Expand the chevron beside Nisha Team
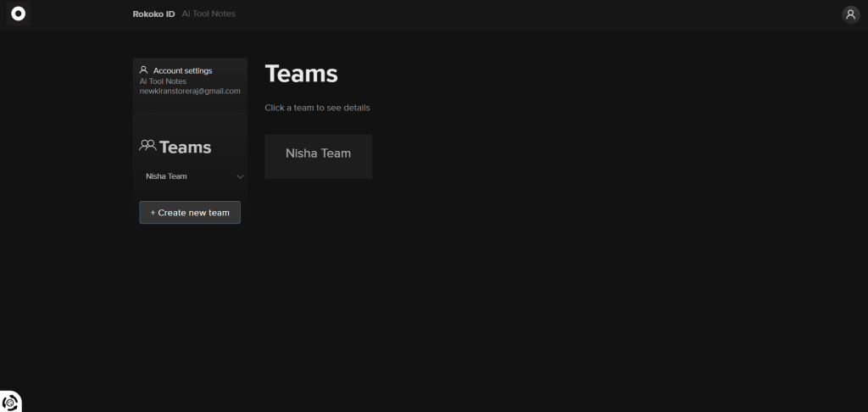This screenshot has width=868, height=412. (240, 177)
